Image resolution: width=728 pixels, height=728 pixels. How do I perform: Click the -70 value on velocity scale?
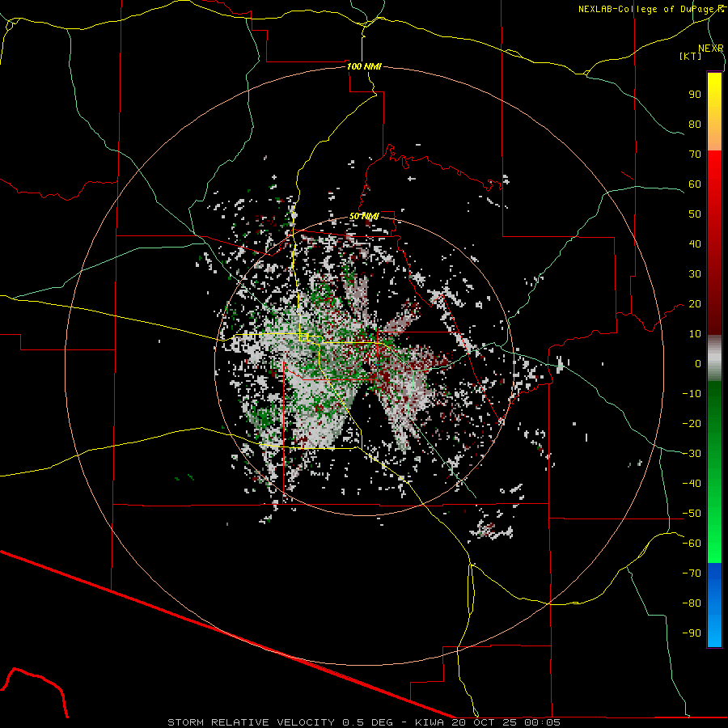pyautogui.click(x=692, y=574)
